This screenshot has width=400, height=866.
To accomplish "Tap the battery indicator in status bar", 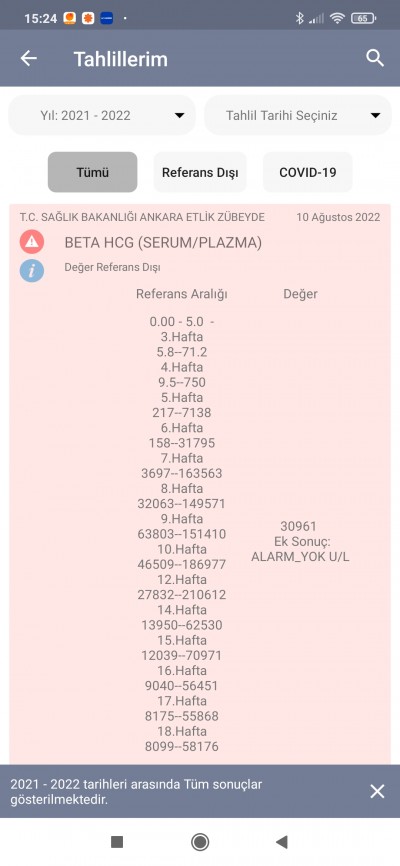I will tap(363, 18).
